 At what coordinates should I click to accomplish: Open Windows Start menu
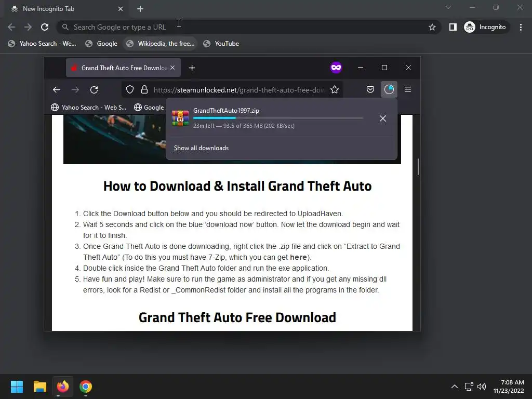(17, 387)
